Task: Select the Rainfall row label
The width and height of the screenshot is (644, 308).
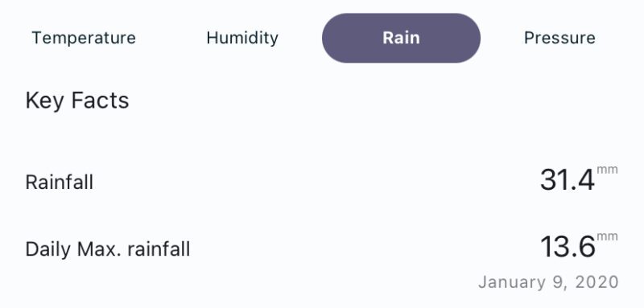Action: tap(59, 182)
